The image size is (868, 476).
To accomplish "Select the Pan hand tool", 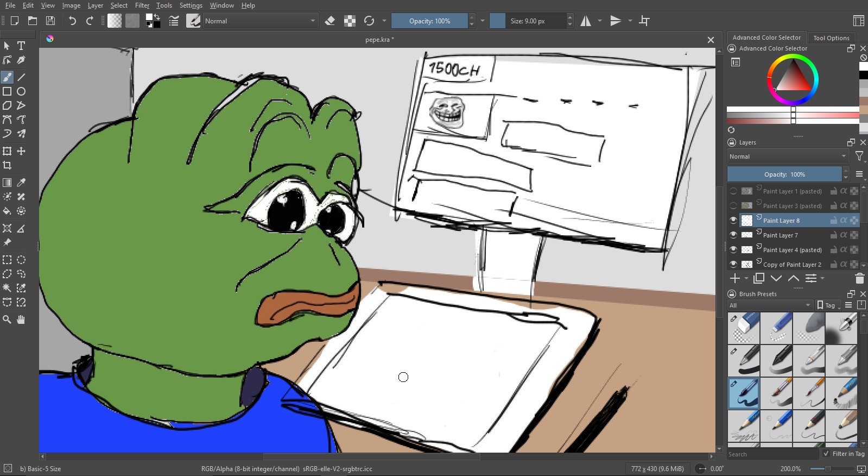I will [21, 320].
